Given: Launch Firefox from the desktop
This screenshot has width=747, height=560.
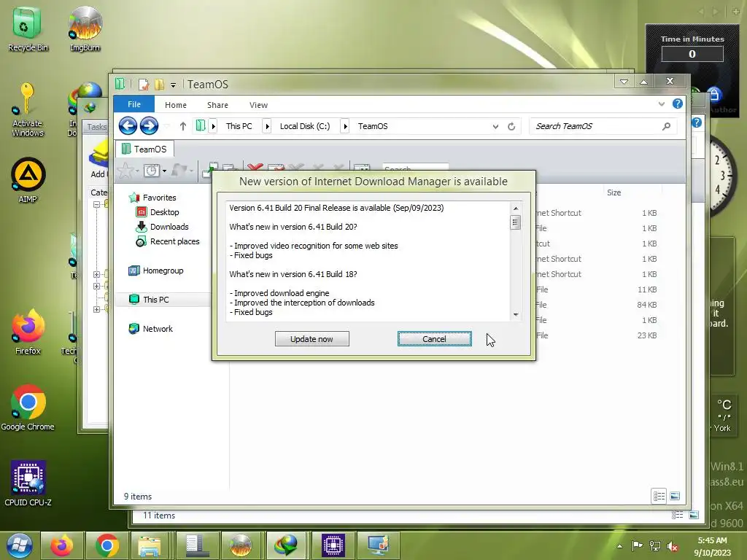Looking at the screenshot, I should click(28, 332).
